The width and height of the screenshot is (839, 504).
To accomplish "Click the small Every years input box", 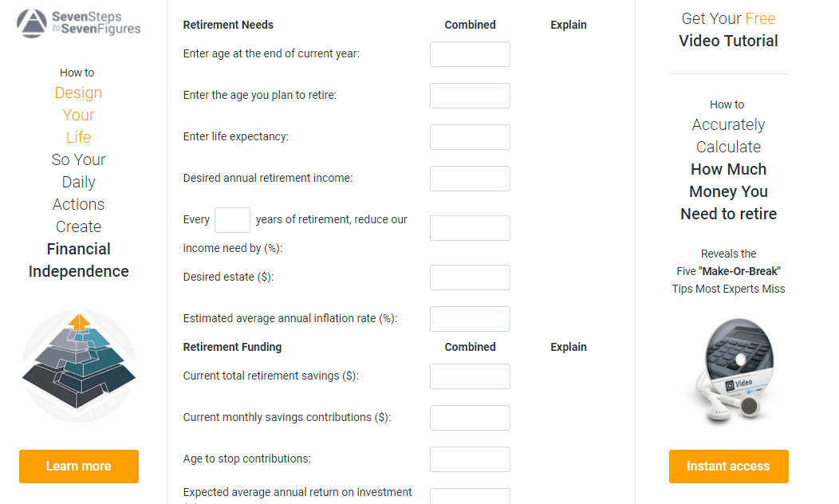I will pos(232,220).
